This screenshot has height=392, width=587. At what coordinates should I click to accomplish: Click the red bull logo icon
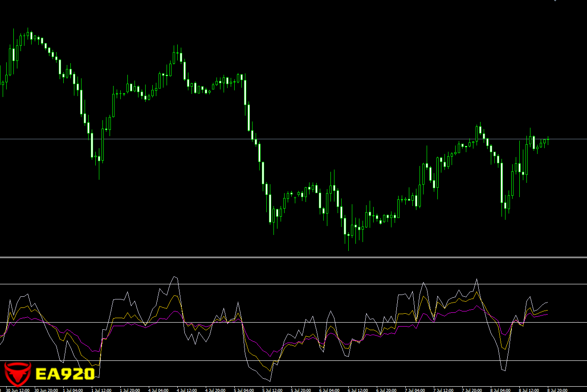pos(17,373)
